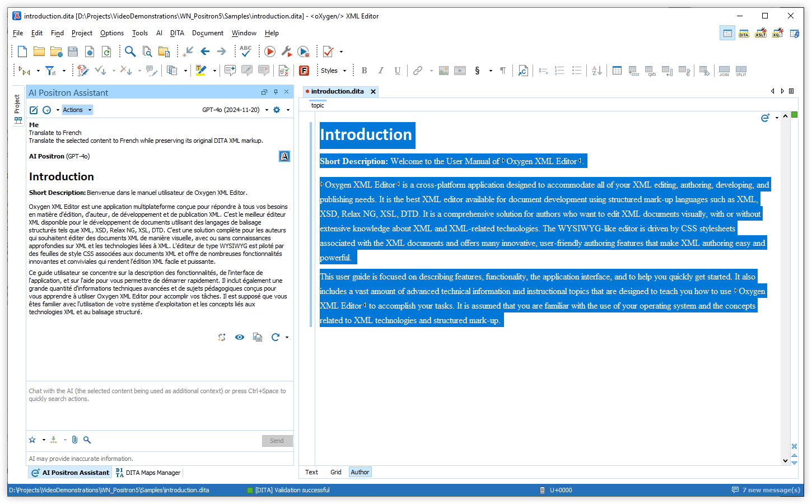The image size is (812, 504).
Task: Insert a numbered list
Action: 559,71
